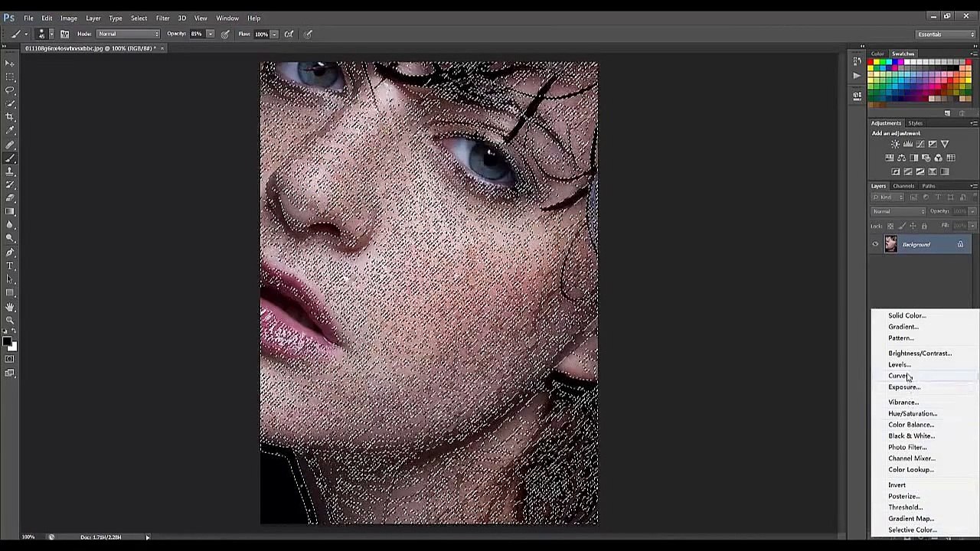This screenshot has width=980, height=551.
Task: Open the Filter menu
Action: pos(162,18)
